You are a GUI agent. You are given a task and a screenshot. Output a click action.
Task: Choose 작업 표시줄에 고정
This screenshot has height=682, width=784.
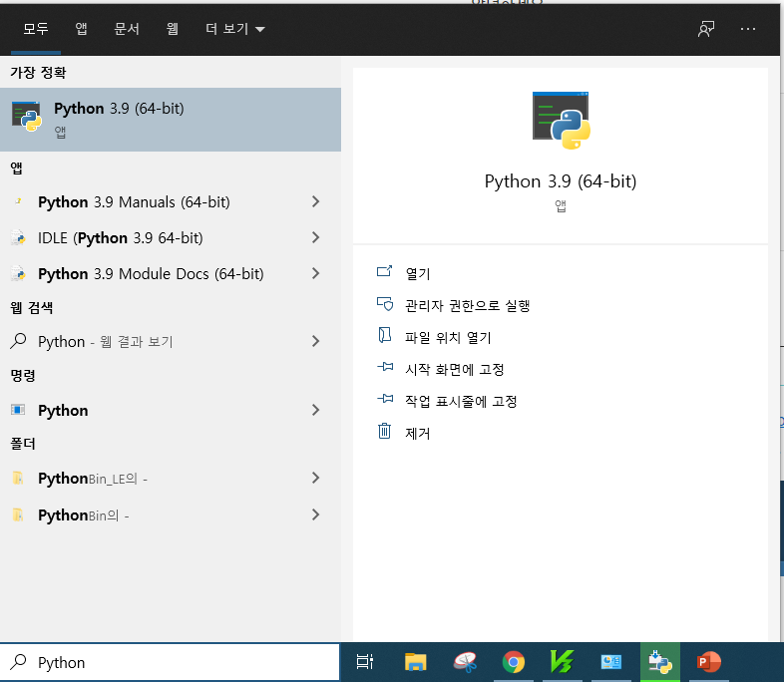pyautogui.click(x=461, y=401)
